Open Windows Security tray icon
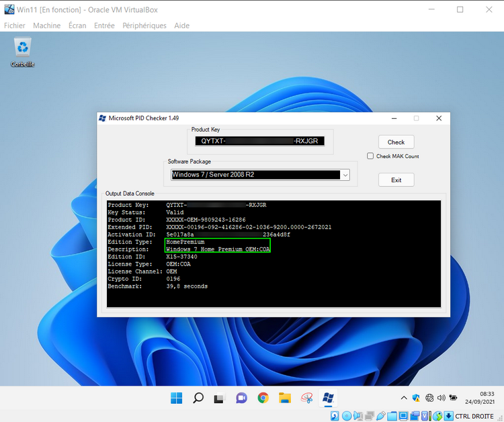 (x=416, y=398)
